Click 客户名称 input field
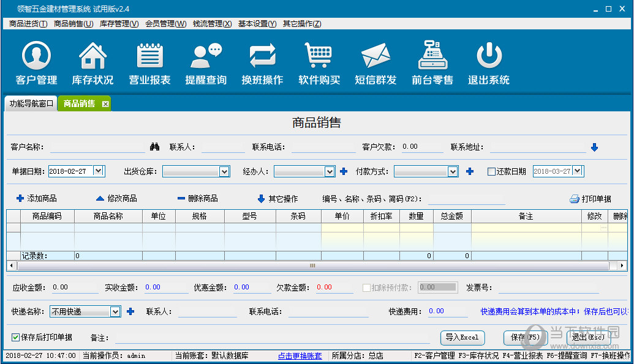 pos(97,147)
